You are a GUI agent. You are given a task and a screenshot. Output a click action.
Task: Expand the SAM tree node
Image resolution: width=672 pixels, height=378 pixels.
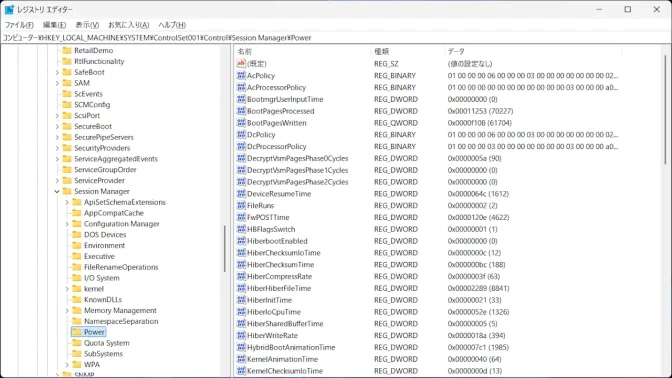[x=57, y=83]
